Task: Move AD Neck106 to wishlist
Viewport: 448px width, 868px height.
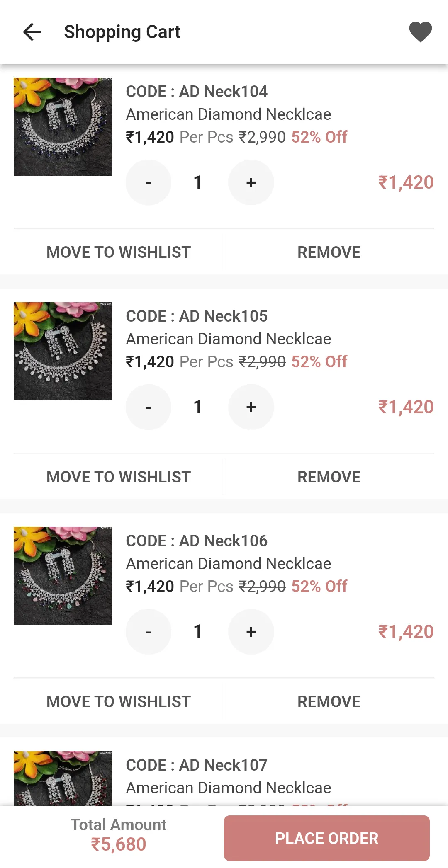Action: 119,701
